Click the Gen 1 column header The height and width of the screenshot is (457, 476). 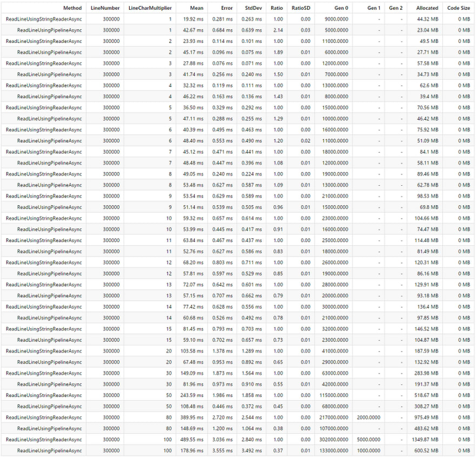pyautogui.click(x=374, y=8)
